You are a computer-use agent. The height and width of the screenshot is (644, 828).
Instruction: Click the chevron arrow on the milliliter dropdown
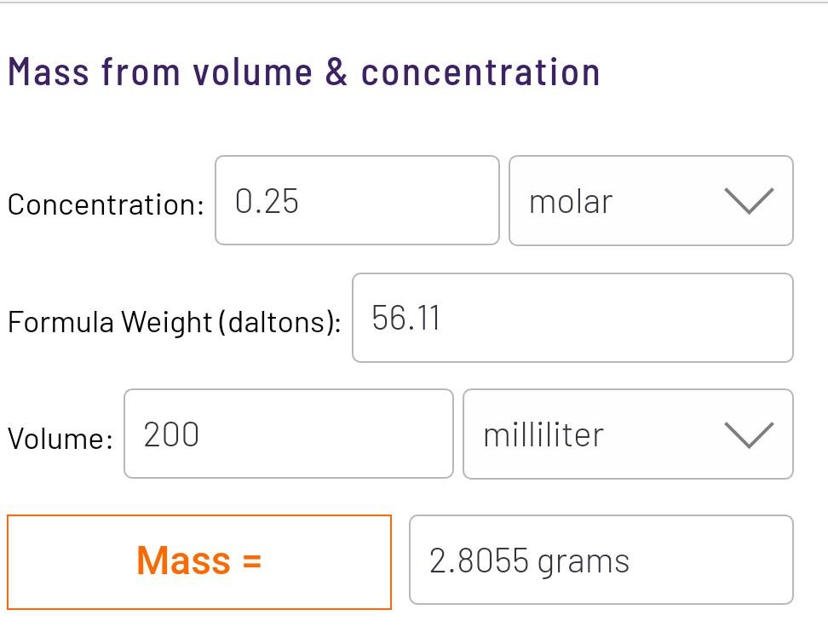(749, 435)
